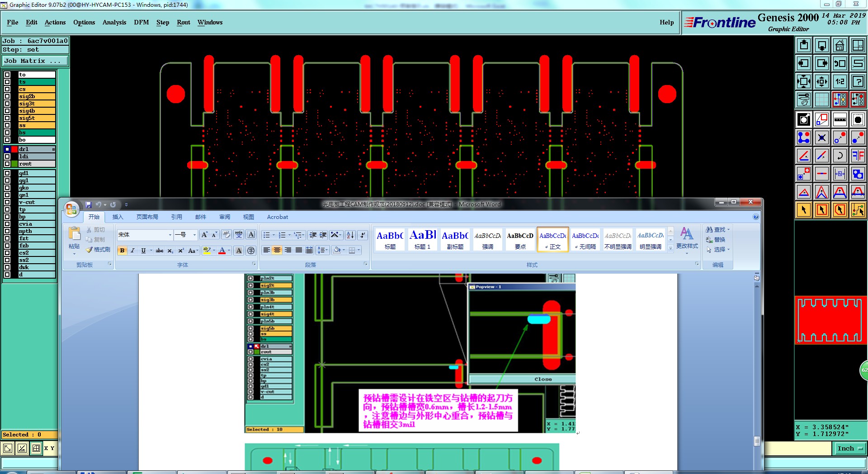This screenshot has width=868, height=474.
Task: Click the Word italic formatting icon
Action: click(x=132, y=251)
